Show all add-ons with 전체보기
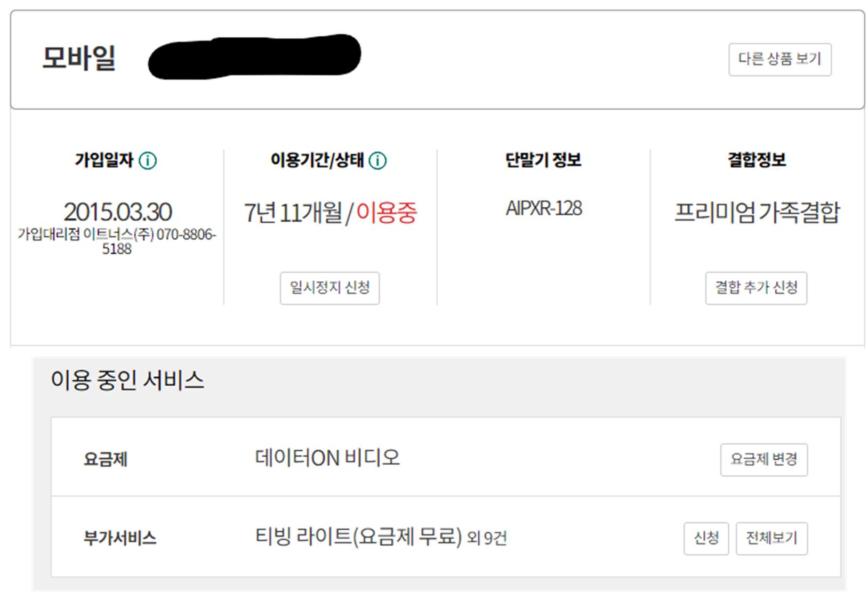 tap(771, 538)
